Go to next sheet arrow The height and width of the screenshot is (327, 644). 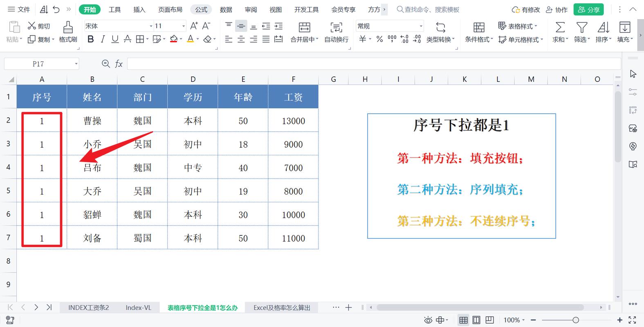[36, 307]
